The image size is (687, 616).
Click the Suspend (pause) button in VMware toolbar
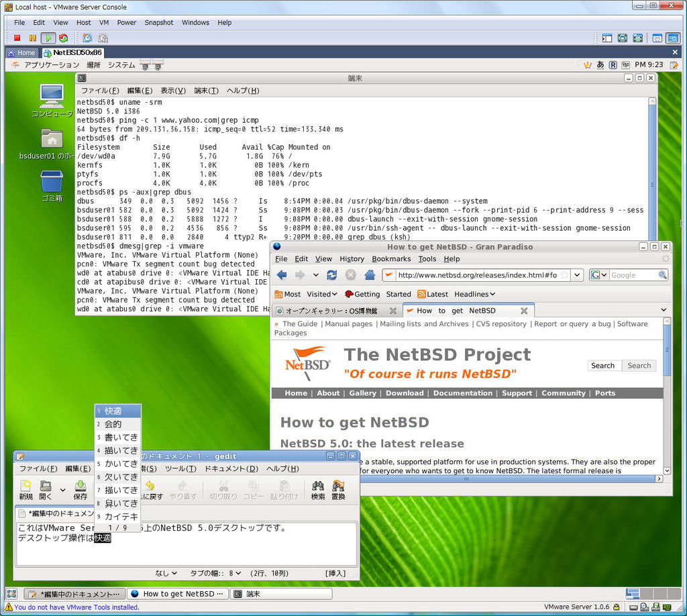click(32, 38)
